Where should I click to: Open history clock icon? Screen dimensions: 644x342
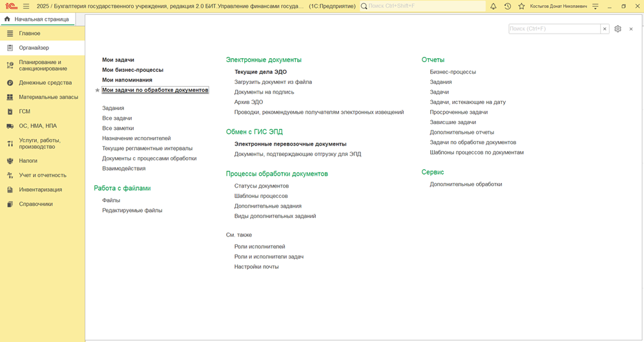(508, 6)
